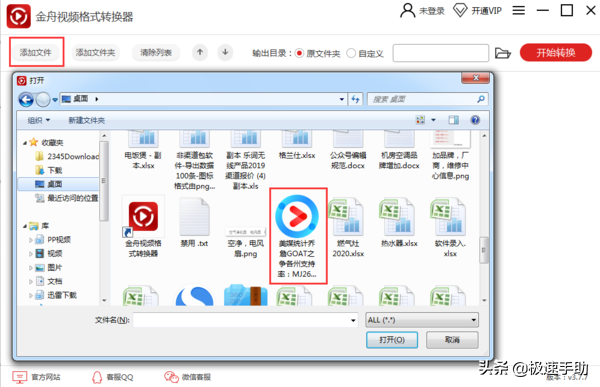Select 最近访问的位置 in the sidebar
The height and width of the screenshot is (387, 600).
click(x=67, y=198)
